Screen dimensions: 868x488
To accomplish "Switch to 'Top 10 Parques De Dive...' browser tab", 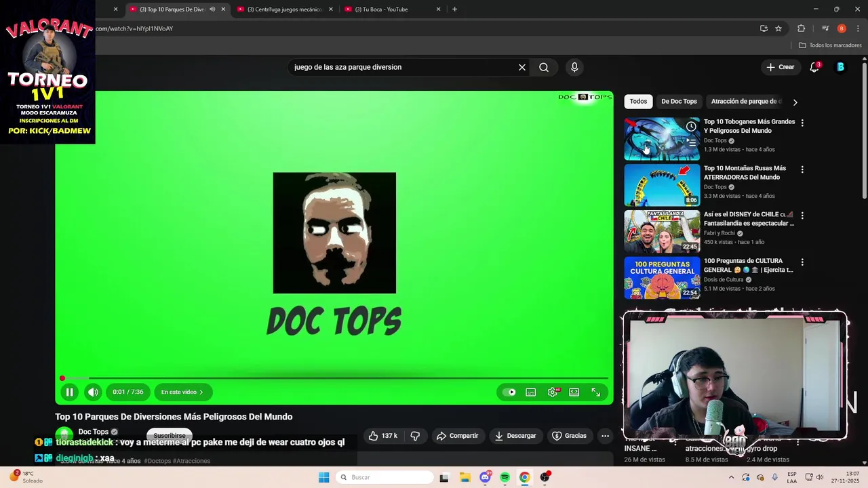I will click(172, 9).
